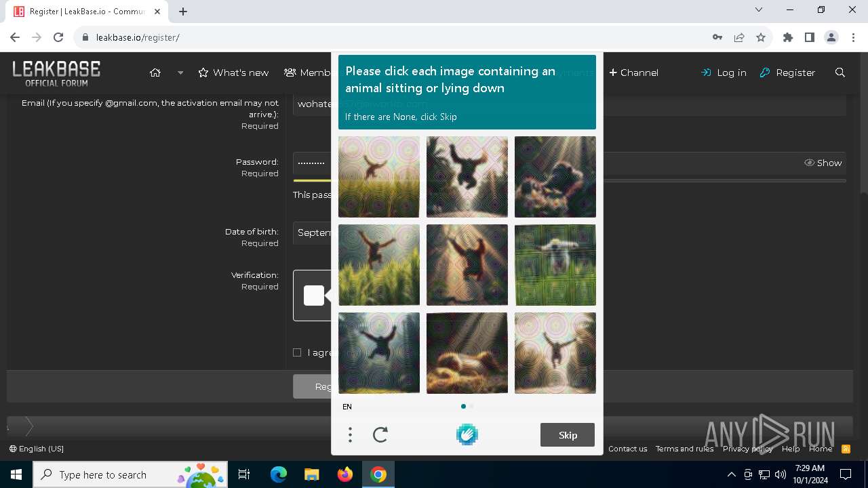Select the lying animal in straw image
The height and width of the screenshot is (488, 868).
click(x=467, y=353)
